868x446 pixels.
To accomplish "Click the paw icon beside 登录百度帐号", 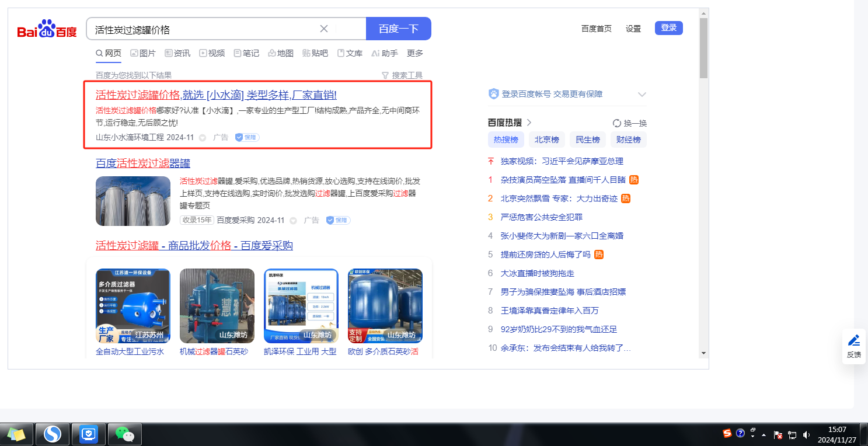I will [493, 94].
